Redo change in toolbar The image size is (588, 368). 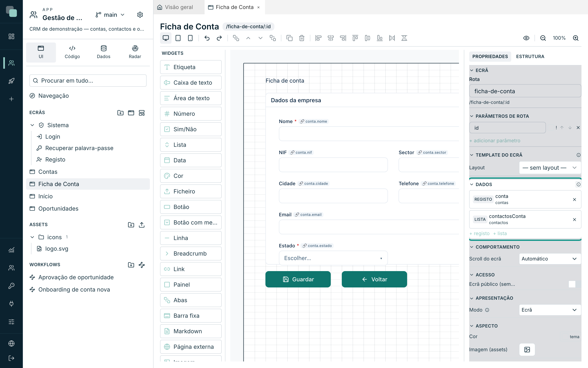(219, 38)
